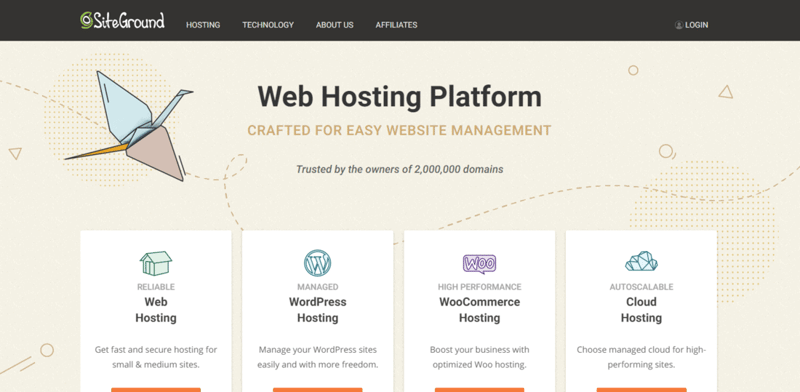
Task: Open the Hosting menu
Action: pos(203,25)
